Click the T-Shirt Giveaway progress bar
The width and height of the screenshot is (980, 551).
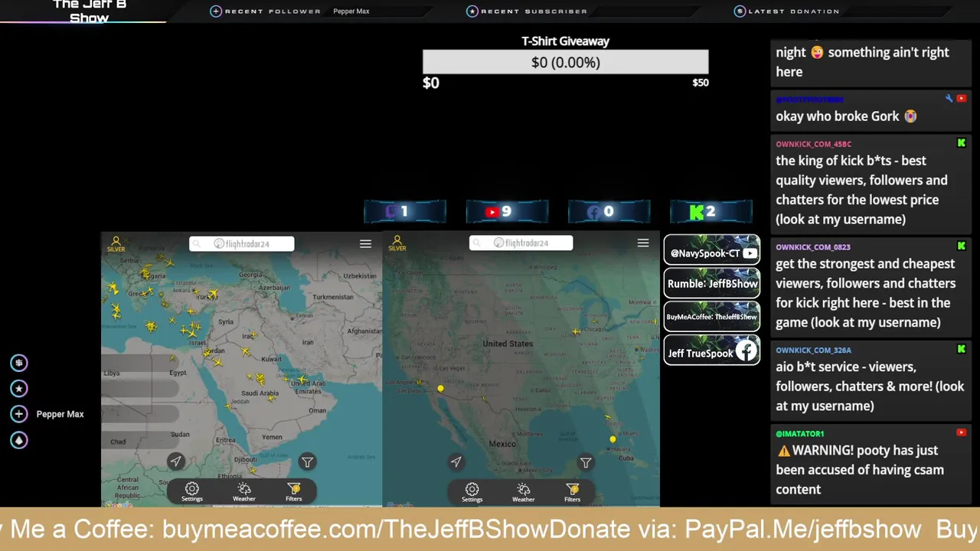tap(566, 62)
